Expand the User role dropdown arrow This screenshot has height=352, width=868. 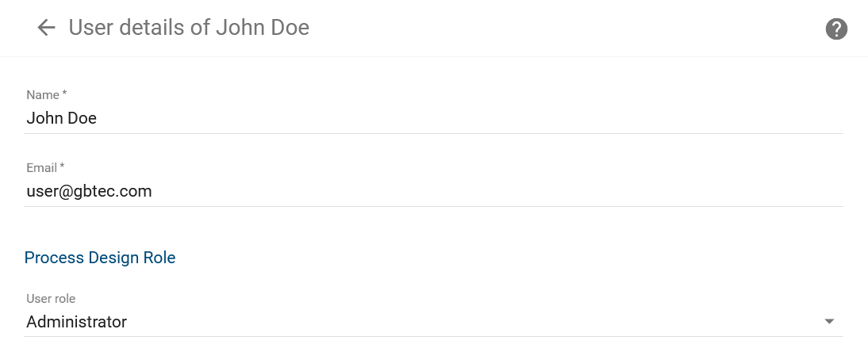point(829,322)
